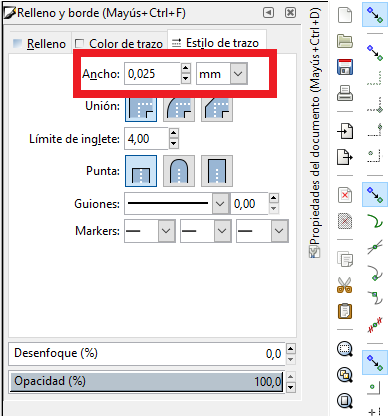390x416 pixels.
Task: Open a file with the folder icon
Action: point(345,41)
